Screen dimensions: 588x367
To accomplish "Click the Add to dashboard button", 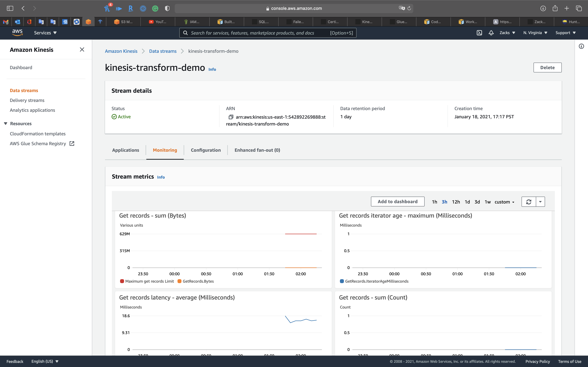I will click(x=397, y=202).
